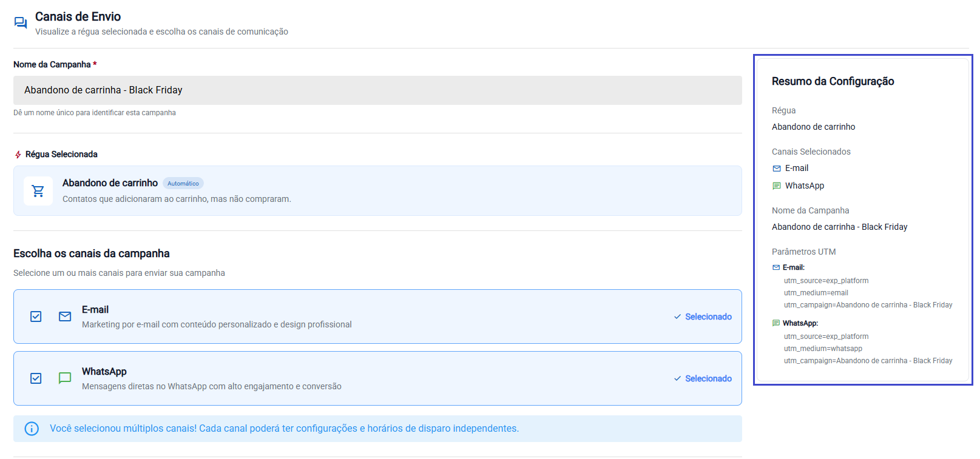
Task: Click the Automático badge next to Abandono de carrinho
Action: [183, 184]
